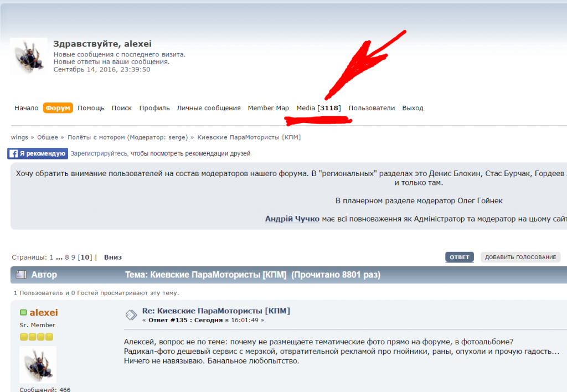
Task: Go to Поиск in the navigation
Action: (x=122, y=108)
